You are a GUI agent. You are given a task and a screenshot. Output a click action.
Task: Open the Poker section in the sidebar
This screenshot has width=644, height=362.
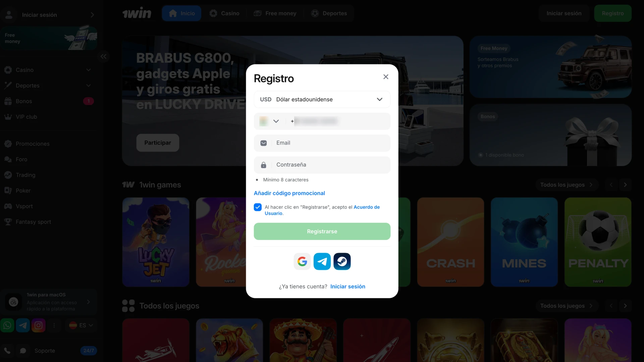[x=22, y=190]
